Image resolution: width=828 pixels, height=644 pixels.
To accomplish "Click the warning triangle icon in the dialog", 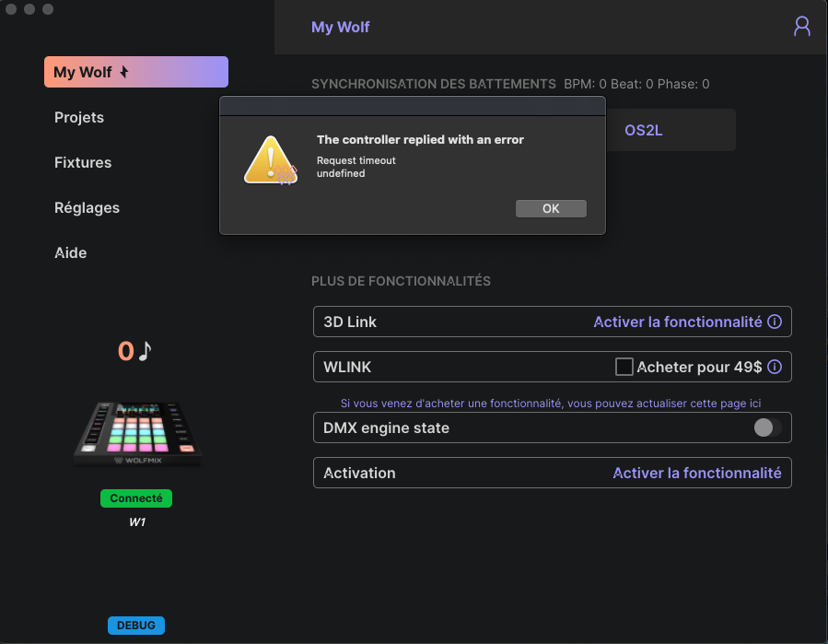I will pos(271,160).
